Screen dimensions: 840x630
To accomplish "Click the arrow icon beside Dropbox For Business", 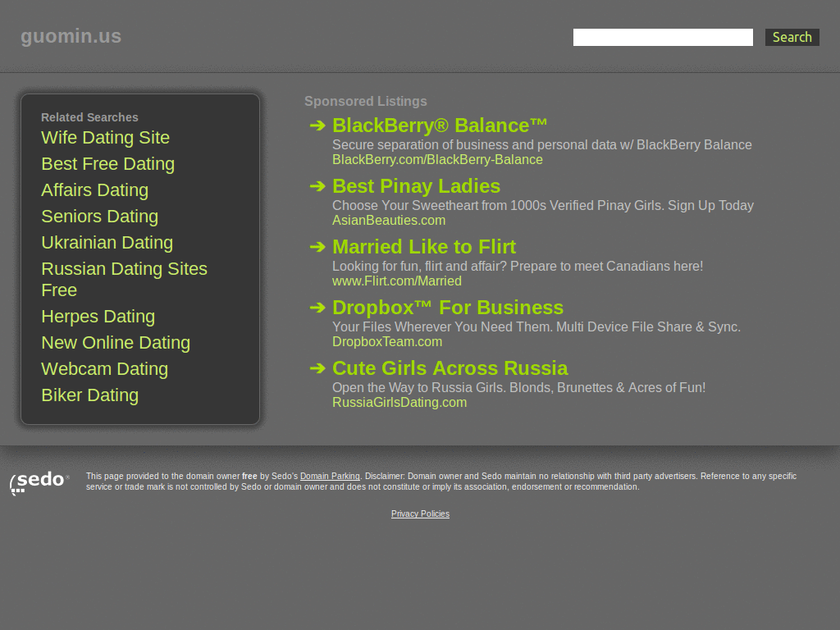I will (317, 308).
